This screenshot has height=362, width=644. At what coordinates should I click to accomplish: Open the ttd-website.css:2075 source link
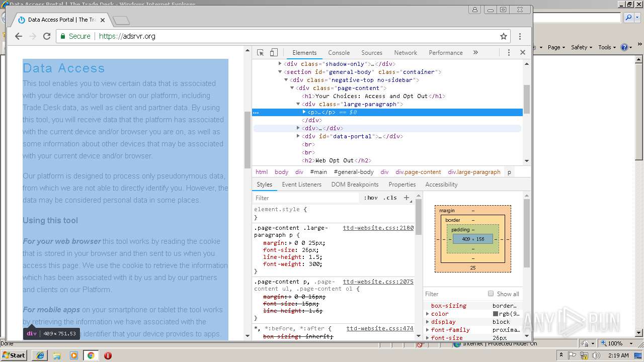(x=378, y=282)
